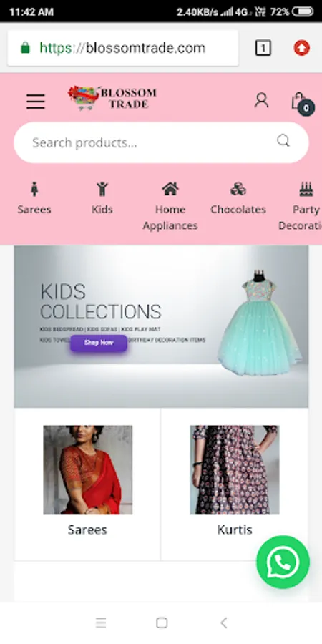Click the Blossom Trade logo
Image resolution: width=322 pixels, height=644 pixels.
[x=112, y=98]
